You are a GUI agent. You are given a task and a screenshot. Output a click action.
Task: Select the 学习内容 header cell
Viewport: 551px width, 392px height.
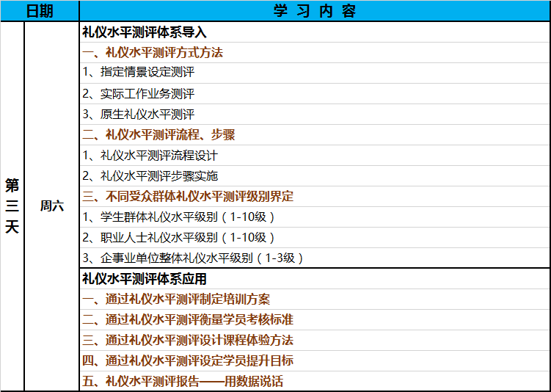[x=314, y=11]
